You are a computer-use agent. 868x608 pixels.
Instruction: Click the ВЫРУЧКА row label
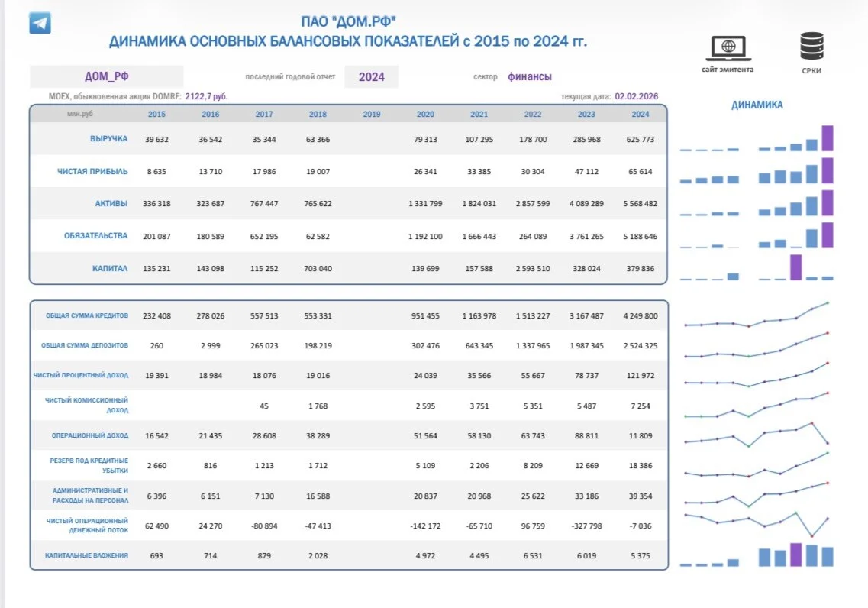coord(109,138)
